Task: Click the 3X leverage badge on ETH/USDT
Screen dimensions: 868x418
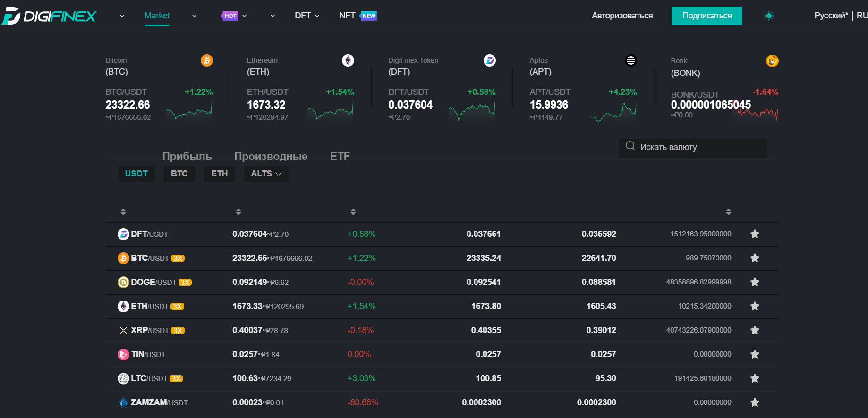Action: point(177,307)
